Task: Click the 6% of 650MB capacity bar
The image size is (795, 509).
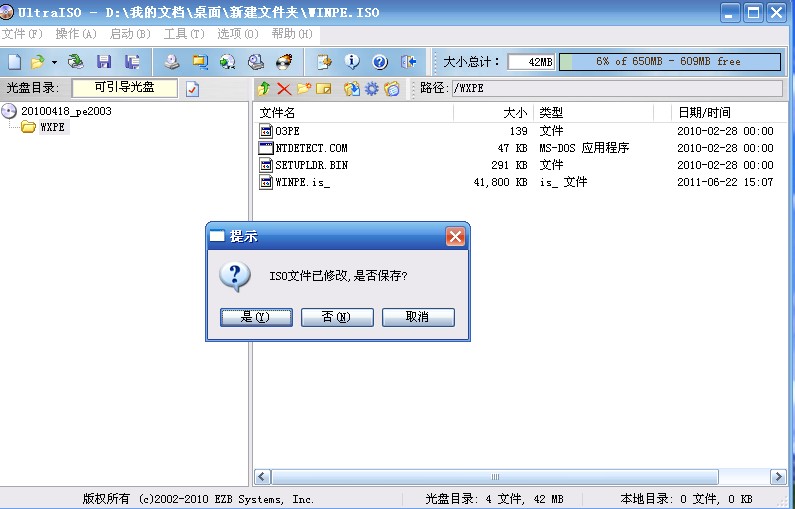Action: tap(670, 62)
